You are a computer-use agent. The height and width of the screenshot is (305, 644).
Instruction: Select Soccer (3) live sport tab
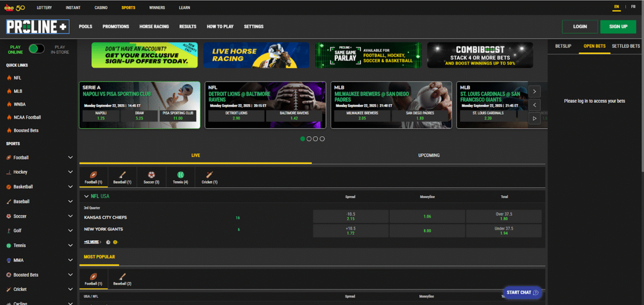coord(151,177)
